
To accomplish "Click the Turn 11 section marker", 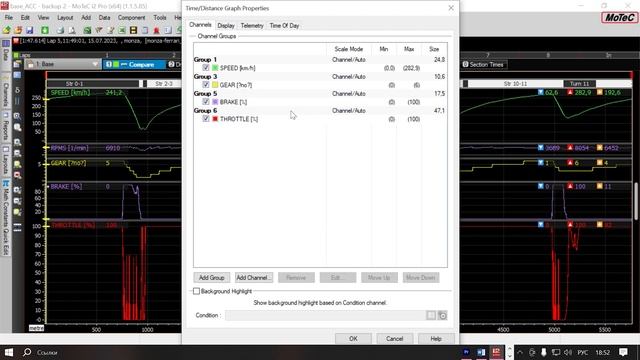I will (580, 84).
